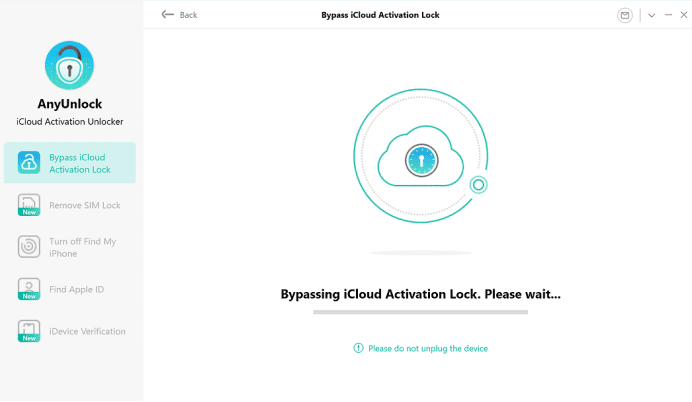This screenshot has height=402, width=692.
Task: Click the 'Bypass iCloud Activation Lock' window title
Action: click(x=380, y=15)
